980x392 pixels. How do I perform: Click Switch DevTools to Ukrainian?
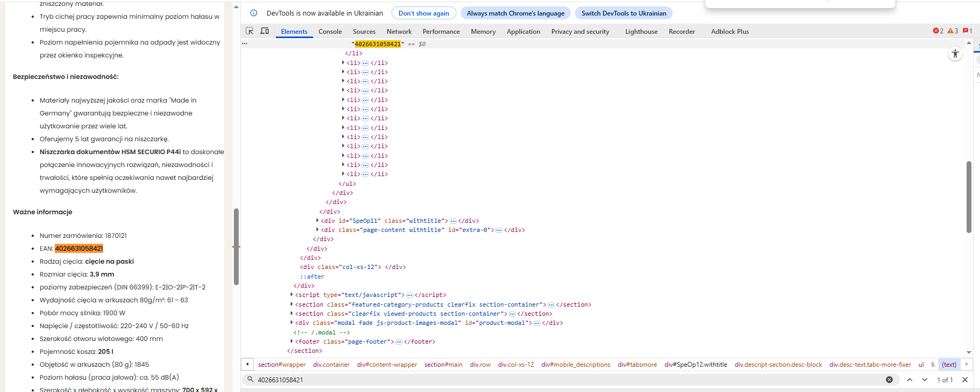624,13
